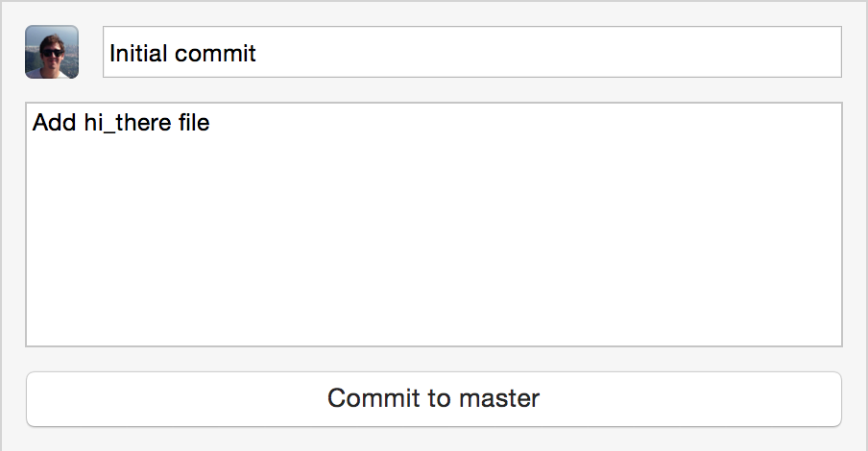Click the "master" label on the commit button
The image size is (868, 451).
pos(498,398)
